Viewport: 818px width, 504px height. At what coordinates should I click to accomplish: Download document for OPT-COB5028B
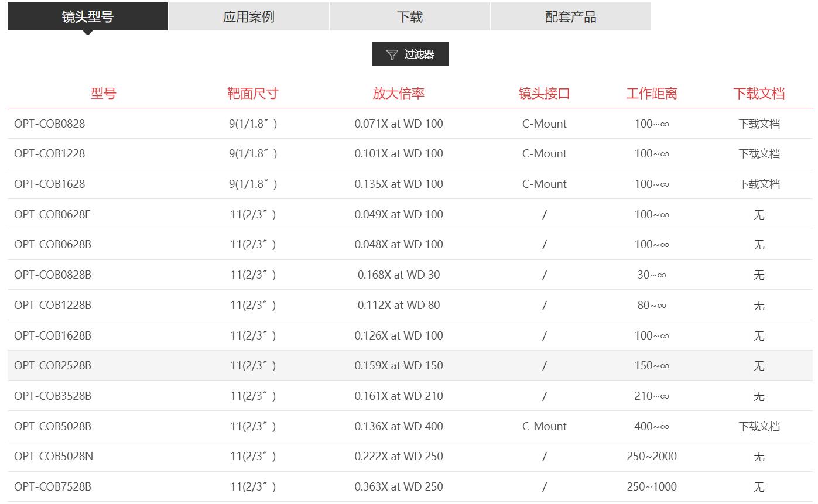pyautogui.click(x=759, y=426)
